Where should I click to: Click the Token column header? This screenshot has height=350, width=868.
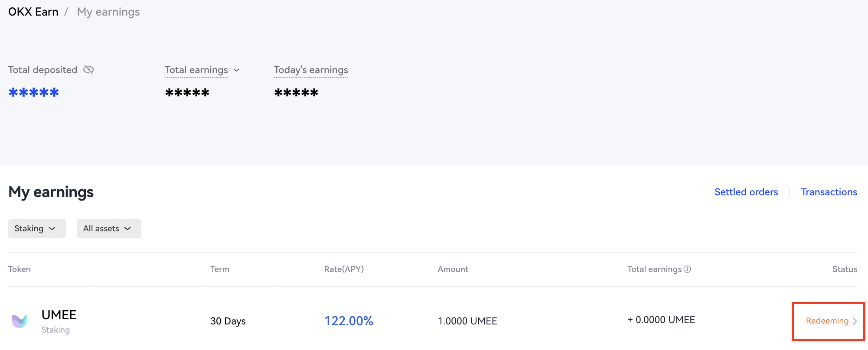(20, 269)
